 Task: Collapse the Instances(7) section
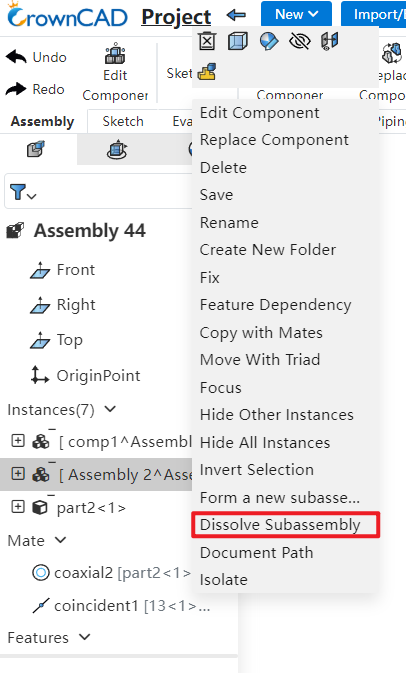tap(110, 409)
